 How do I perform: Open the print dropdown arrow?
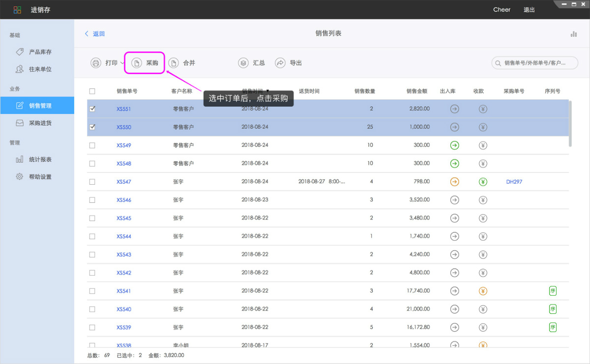point(122,63)
